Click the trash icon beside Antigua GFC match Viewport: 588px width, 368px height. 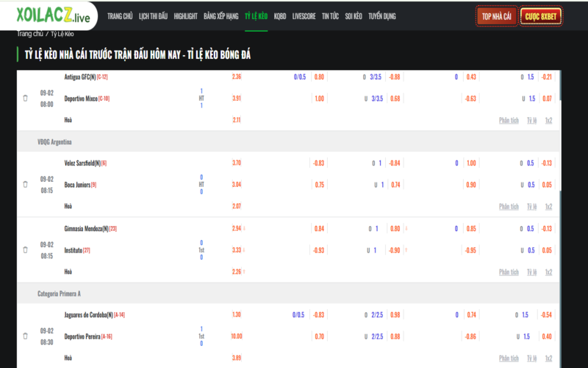(x=25, y=98)
